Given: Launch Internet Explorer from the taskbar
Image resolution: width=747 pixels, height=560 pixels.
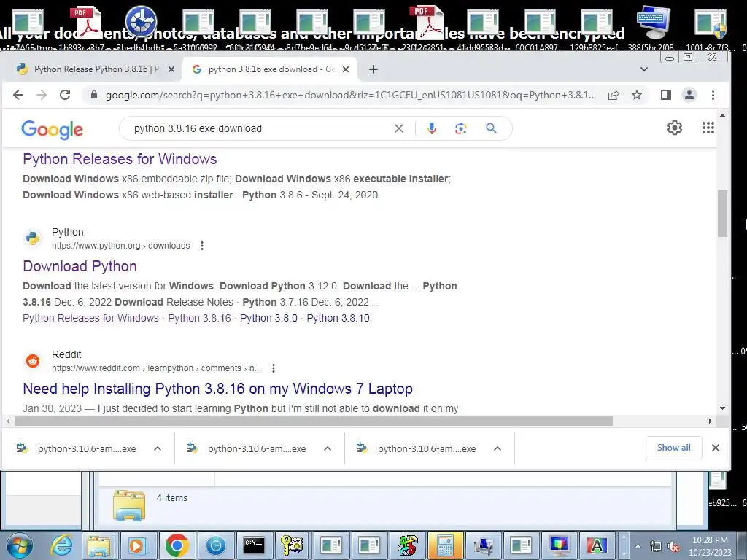Looking at the screenshot, I should [x=61, y=545].
